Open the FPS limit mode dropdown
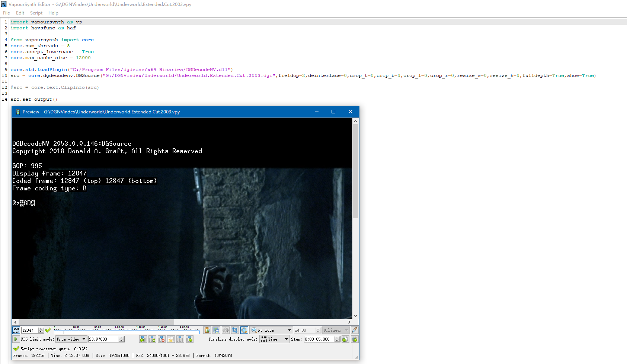 pyautogui.click(x=71, y=339)
